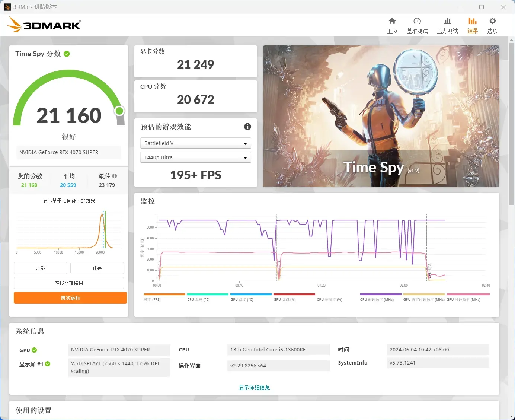This screenshot has height=420, width=515.
Task: Open the 主页 home icon
Action: 392,21
